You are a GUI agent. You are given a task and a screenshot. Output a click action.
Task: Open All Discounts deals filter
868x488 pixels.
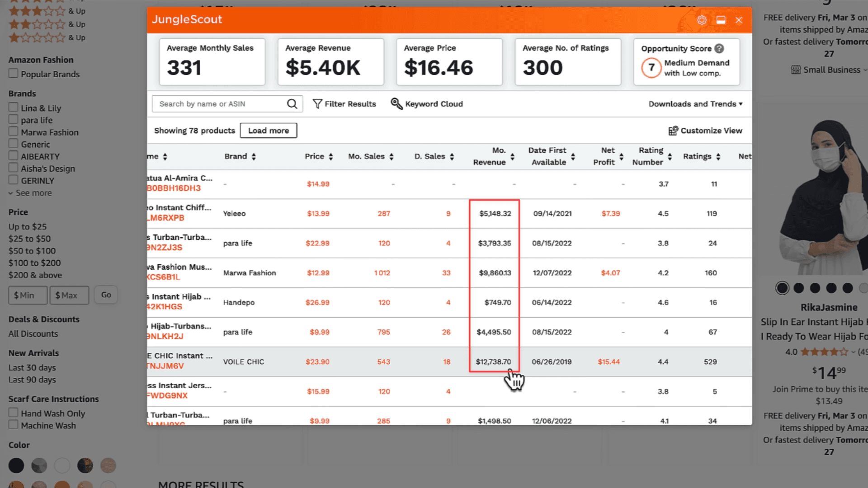pos(33,334)
